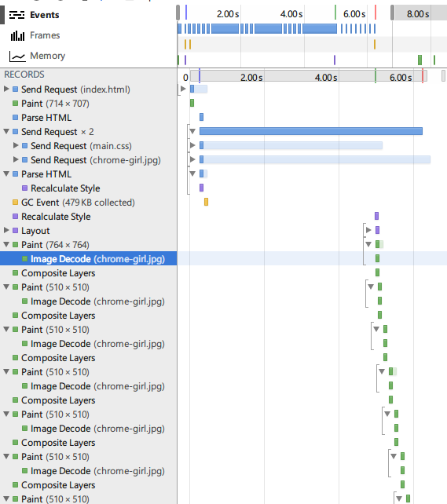Image resolution: width=447 pixels, height=504 pixels.
Task: Select the selected Image Decode (chrome-girl.jpg) row
Action: click(x=89, y=259)
